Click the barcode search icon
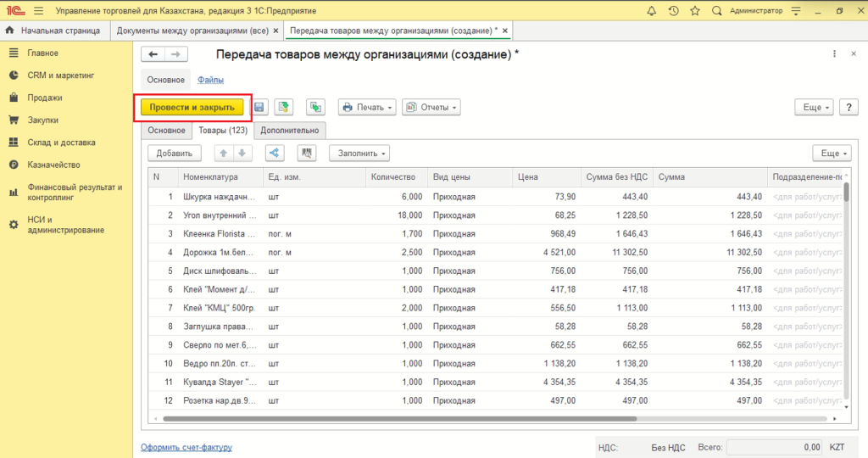 click(x=307, y=154)
